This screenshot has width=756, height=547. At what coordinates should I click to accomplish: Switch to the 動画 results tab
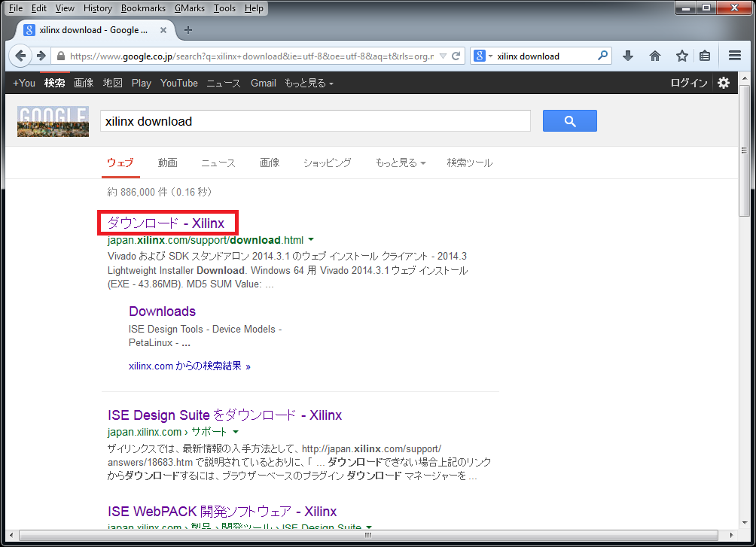pyautogui.click(x=168, y=163)
